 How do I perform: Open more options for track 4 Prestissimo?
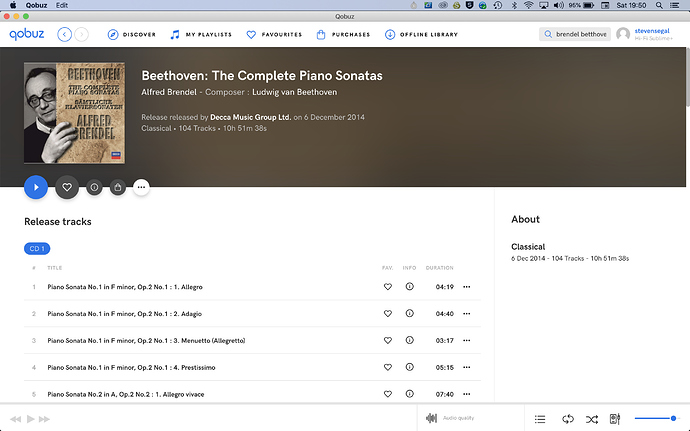[466, 367]
